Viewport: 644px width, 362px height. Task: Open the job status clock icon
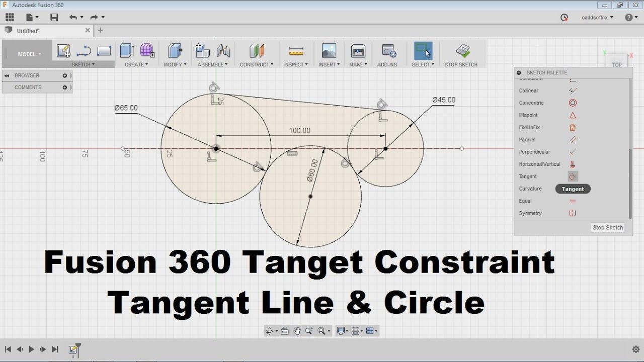[565, 17]
